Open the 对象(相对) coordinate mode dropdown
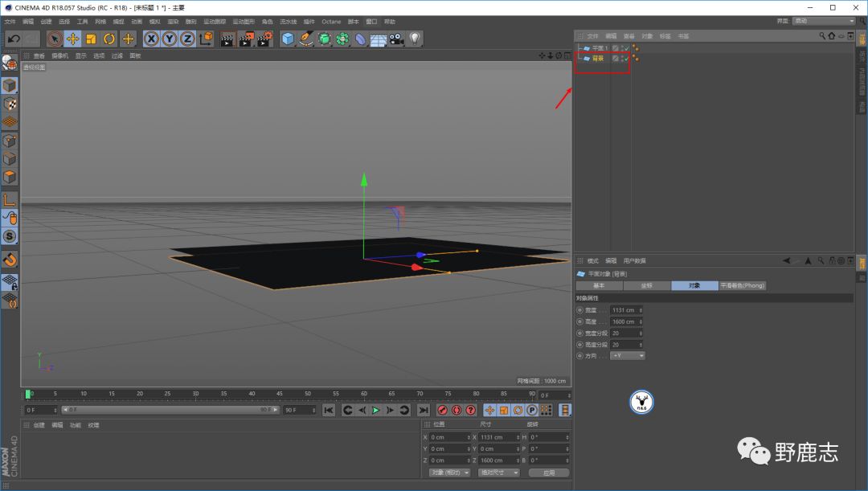This screenshot has height=491, width=868. click(x=449, y=473)
